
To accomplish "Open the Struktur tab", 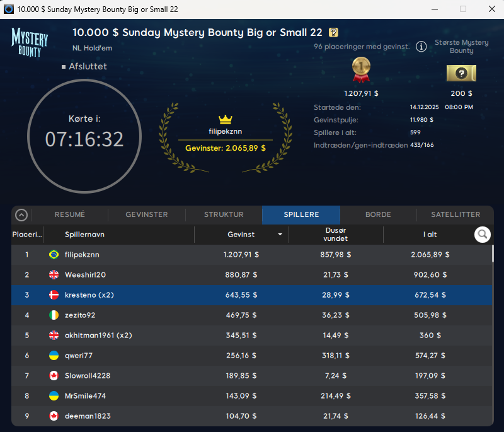I will (x=224, y=214).
